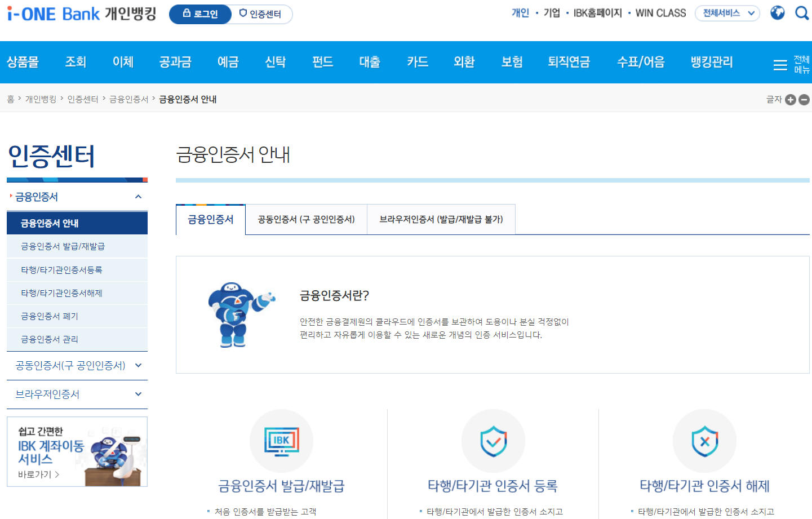Open the 공과금 menu
Screen dimensions: 812x519
pos(175,62)
